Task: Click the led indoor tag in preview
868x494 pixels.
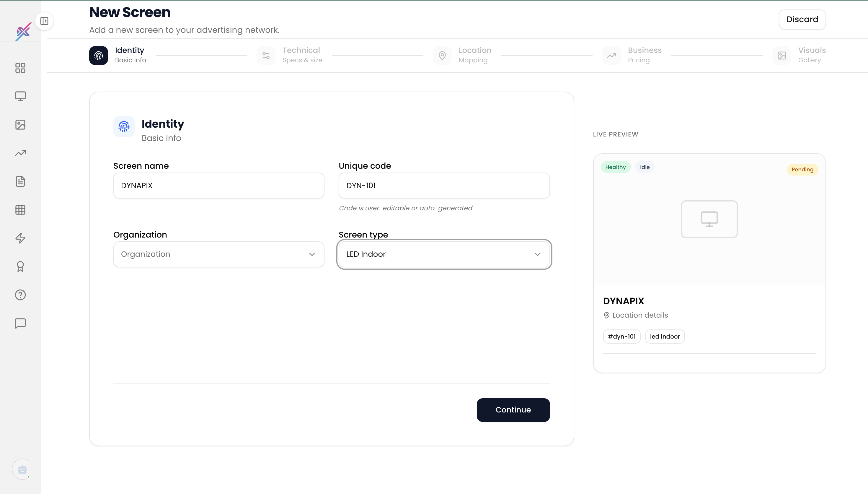Action: coord(665,337)
